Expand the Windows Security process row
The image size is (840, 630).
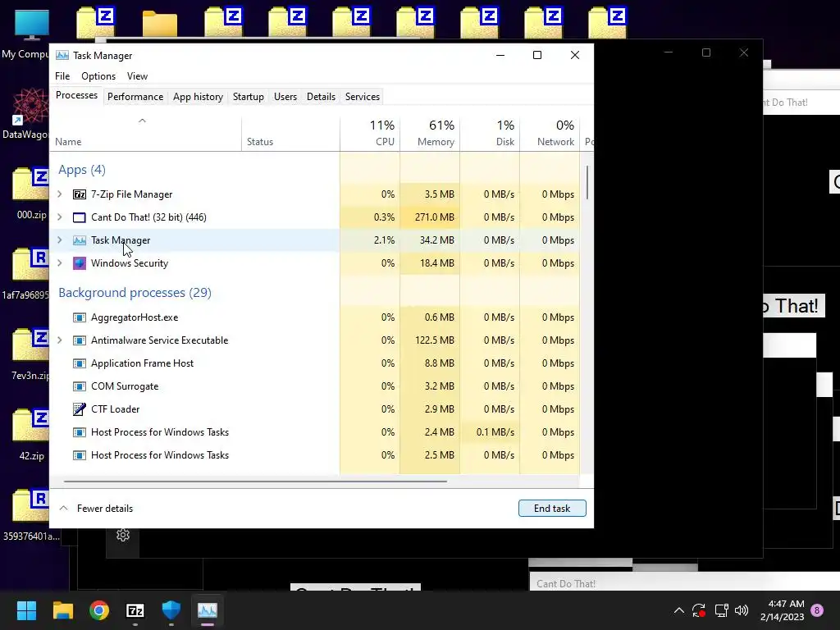click(60, 263)
